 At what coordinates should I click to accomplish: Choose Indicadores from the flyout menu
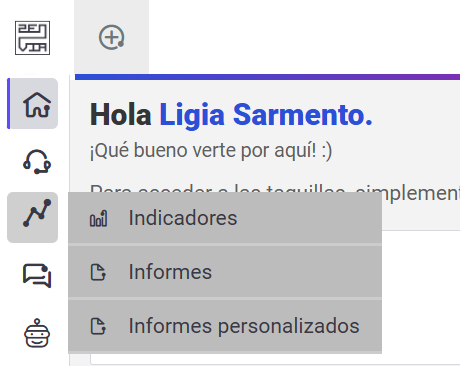tap(225, 218)
